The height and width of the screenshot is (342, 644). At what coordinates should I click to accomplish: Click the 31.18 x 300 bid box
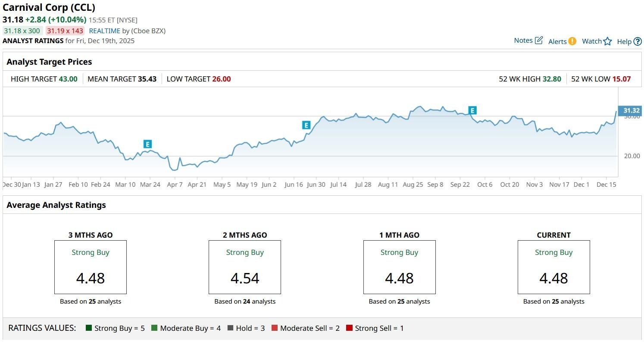click(22, 31)
